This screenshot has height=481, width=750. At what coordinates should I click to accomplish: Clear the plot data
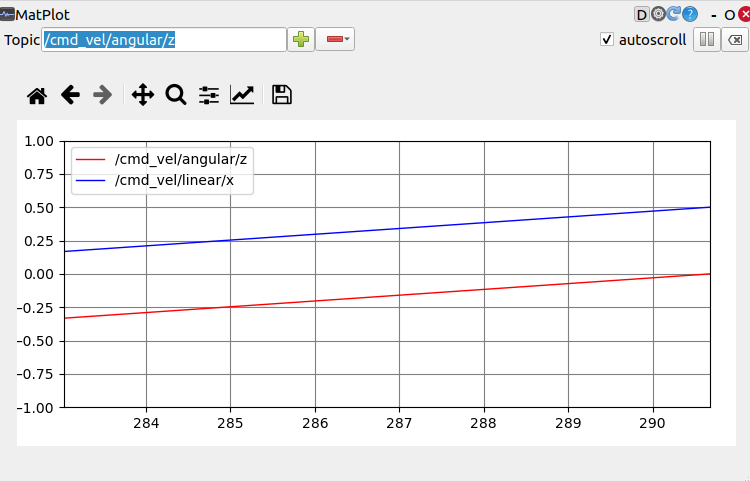(x=734, y=40)
